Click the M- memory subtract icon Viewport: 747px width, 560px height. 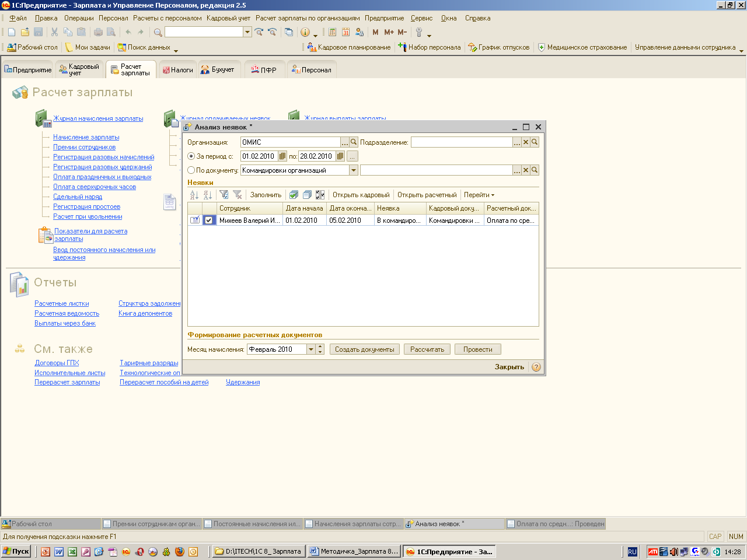point(402,32)
